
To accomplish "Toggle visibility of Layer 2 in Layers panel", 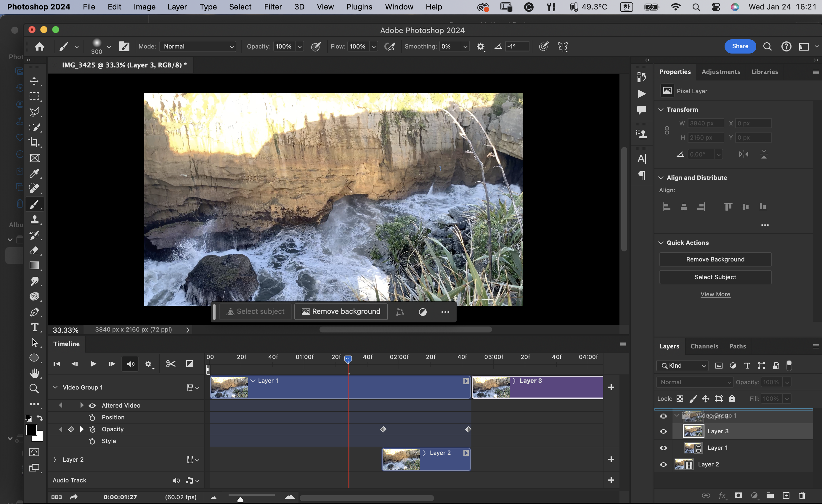I will (663, 465).
